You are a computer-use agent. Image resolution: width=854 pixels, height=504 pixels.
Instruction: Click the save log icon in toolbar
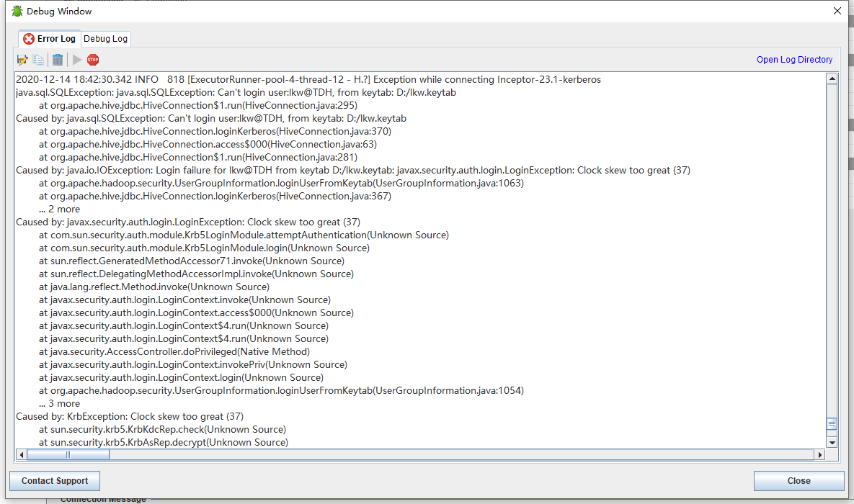click(x=22, y=60)
